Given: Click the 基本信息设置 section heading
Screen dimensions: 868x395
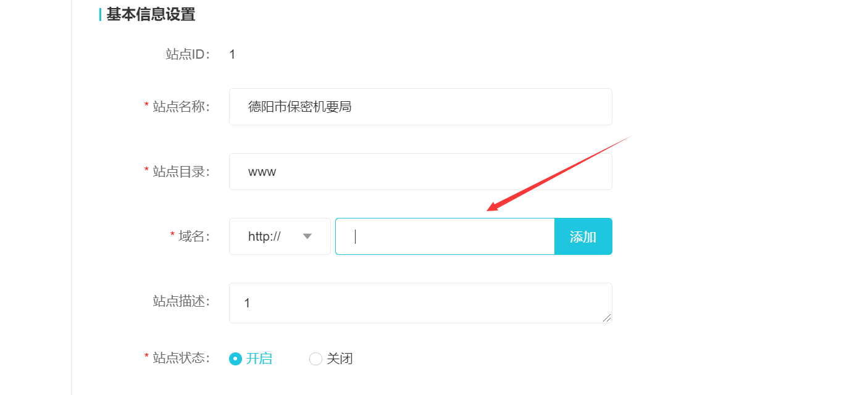Looking at the screenshot, I should click(151, 14).
